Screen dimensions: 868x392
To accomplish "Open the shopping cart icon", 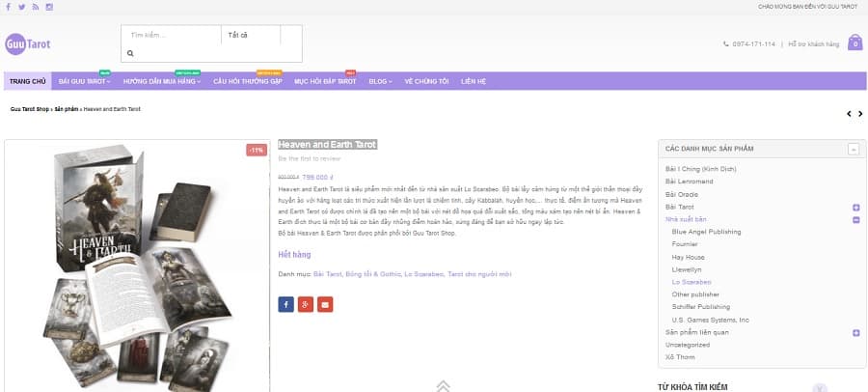I will (854, 42).
